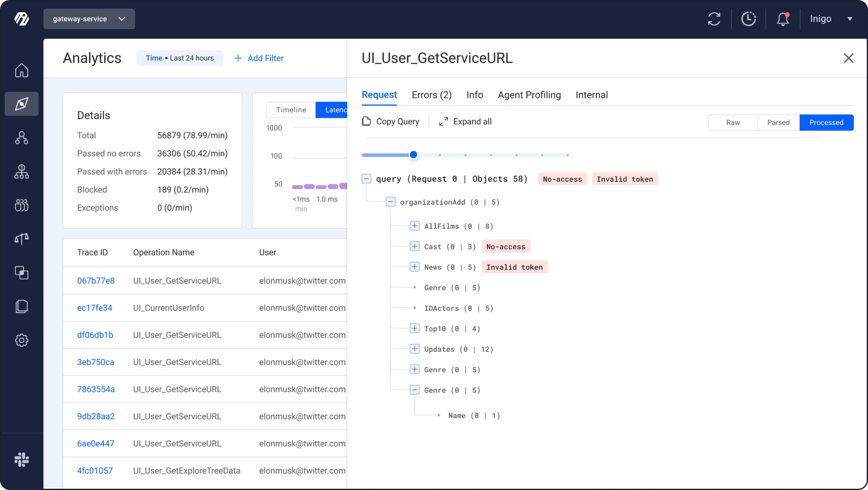Expand the AllFilms (0 | 8) tree node
The image size is (868, 490).
point(415,226)
